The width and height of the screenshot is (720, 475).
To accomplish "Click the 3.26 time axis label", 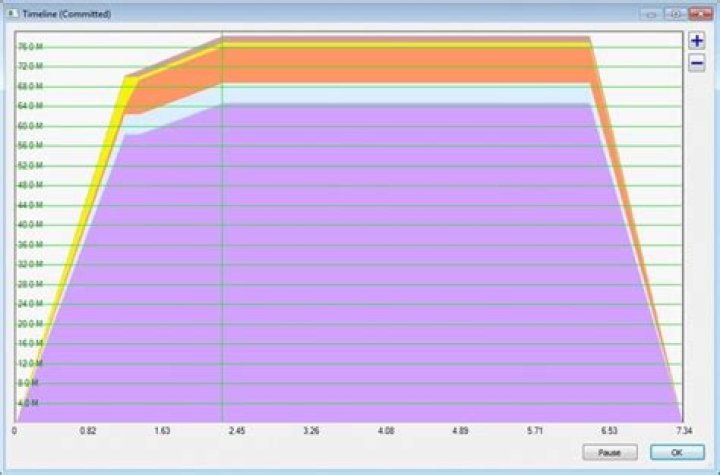I will [311, 431].
